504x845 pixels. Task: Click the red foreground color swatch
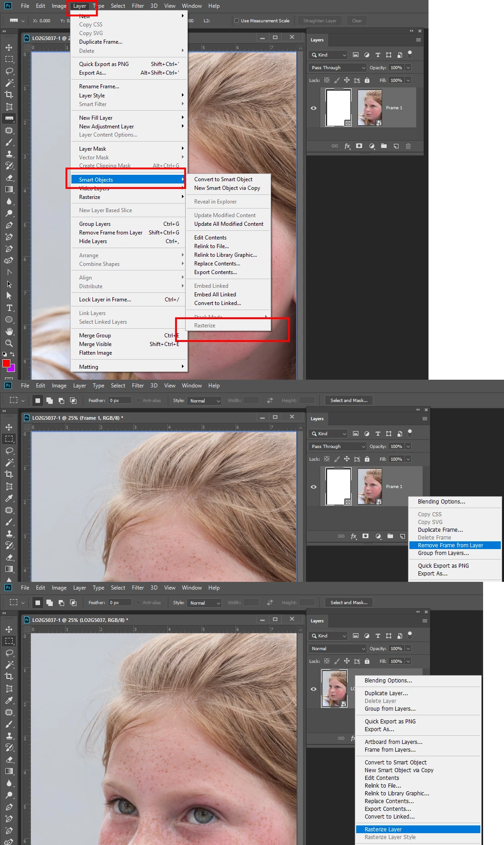coord(6,363)
